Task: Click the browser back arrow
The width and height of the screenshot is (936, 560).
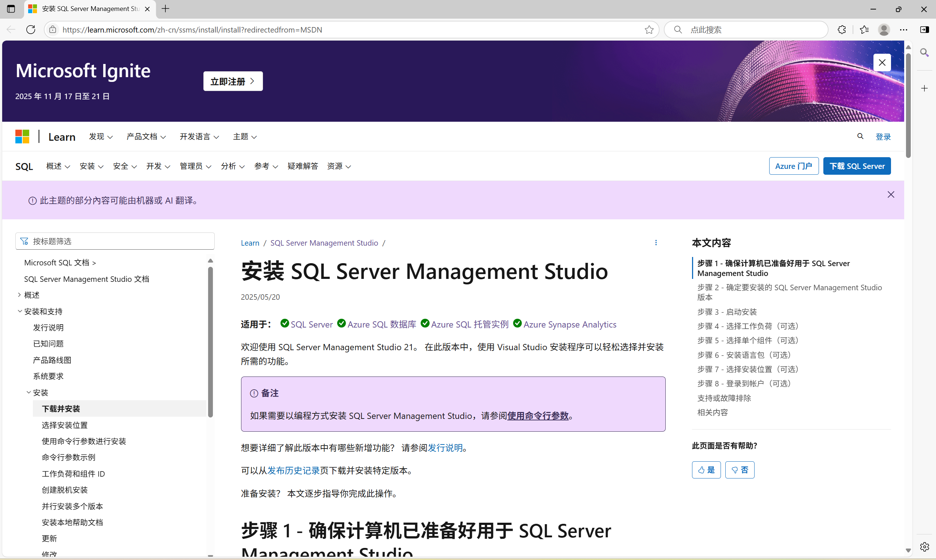Action: (x=10, y=30)
